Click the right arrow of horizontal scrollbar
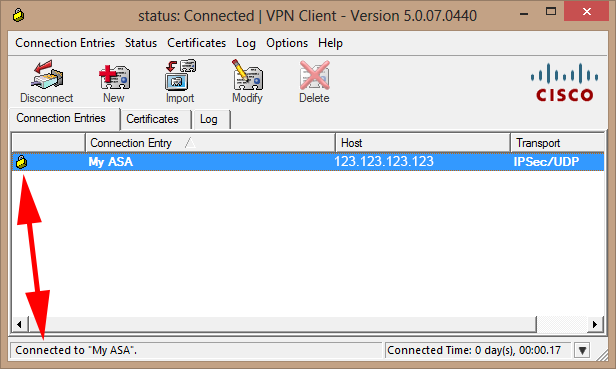 (595, 324)
